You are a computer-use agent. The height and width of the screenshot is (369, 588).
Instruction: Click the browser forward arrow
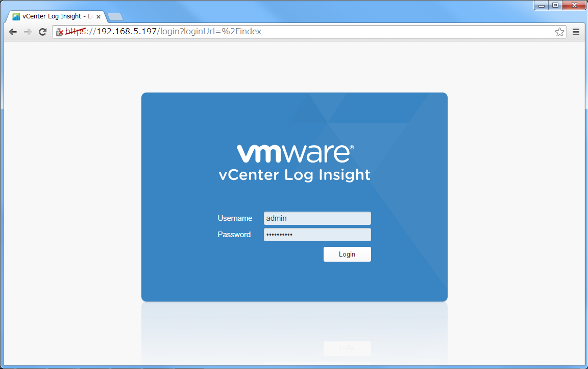tap(28, 32)
